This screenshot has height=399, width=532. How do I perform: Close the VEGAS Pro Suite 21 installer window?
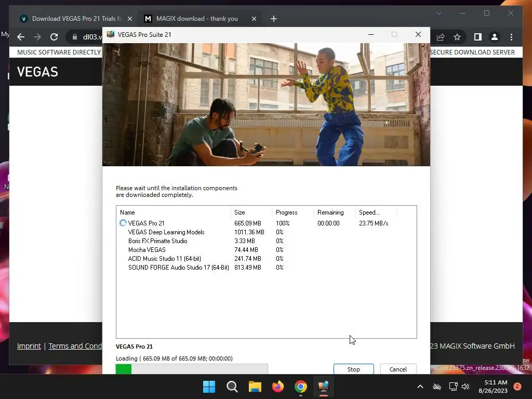[418, 34]
